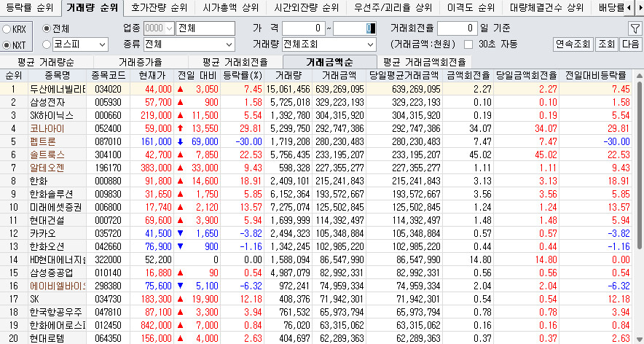Select 거래증가율 sub-tab

pyautogui.click(x=141, y=63)
